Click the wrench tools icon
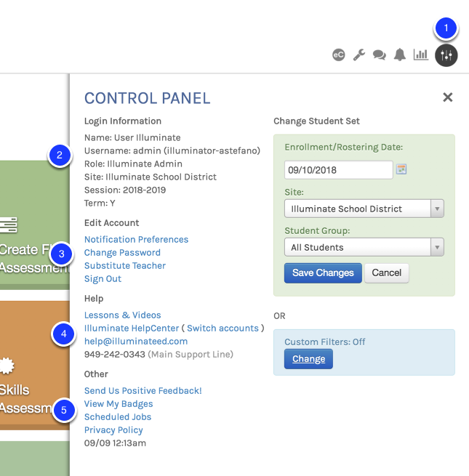Image resolution: width=469 pixels, height=476 pixels. pyautogui.click(x=358, y=55)
